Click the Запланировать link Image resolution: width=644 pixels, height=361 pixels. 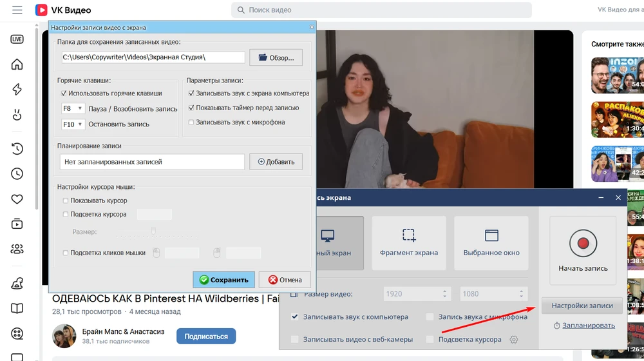click(x=588, y=326)
